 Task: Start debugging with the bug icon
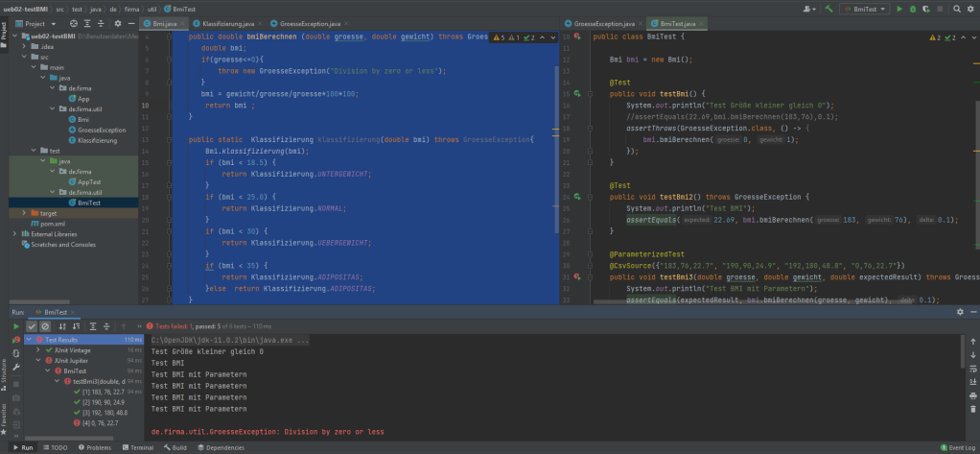click(x=913, y=9)
